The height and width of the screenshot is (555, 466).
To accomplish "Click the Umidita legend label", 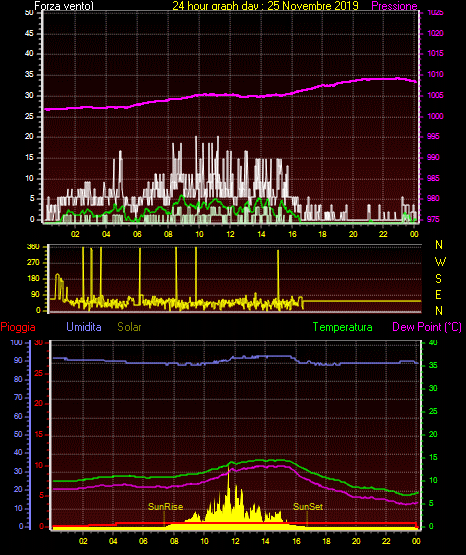I will tap(84, 327).
